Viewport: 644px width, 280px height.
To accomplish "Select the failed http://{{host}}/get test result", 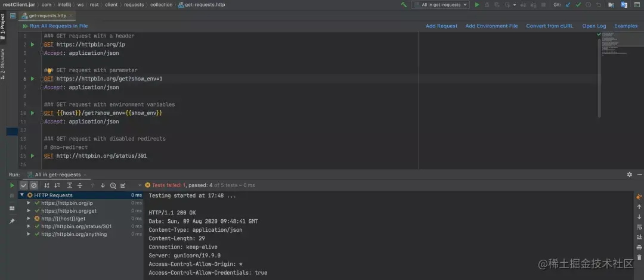I will (x=63, y=219).
